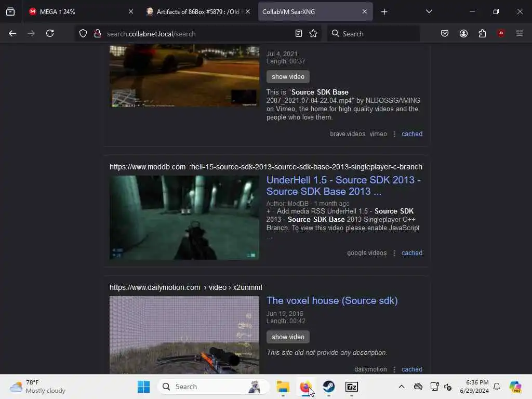Open the notifications bell icon

[497, 387]
